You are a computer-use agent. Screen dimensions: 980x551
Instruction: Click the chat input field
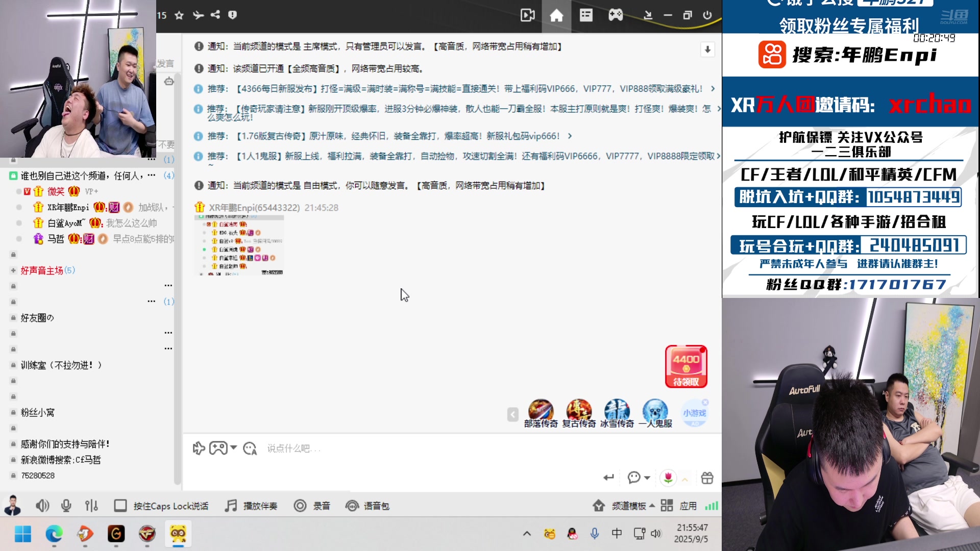click(449, 448)
